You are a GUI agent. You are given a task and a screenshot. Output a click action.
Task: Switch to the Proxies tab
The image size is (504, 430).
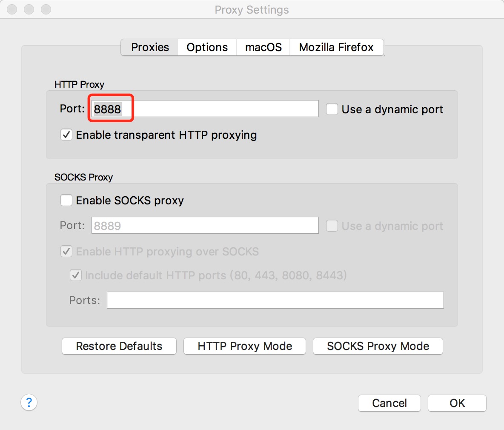coord(150,47)
